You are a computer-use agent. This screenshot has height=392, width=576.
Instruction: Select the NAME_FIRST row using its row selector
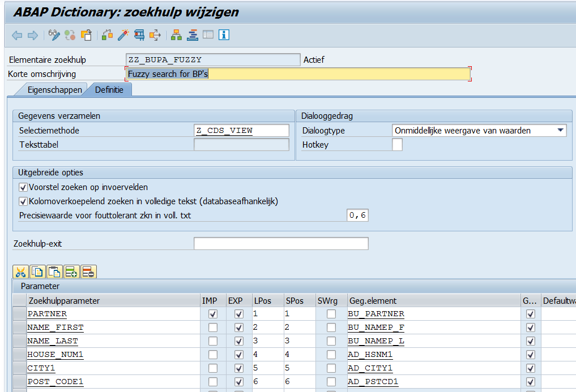point(19,328)
